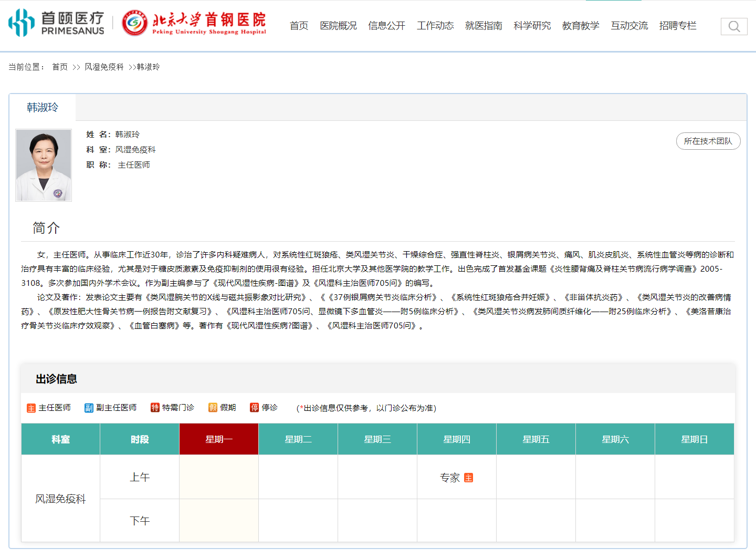This screenshot has height=558, width=756.
Task: Select the 星期一 column header
Action: pyautogui.click(x=219, y=439)
